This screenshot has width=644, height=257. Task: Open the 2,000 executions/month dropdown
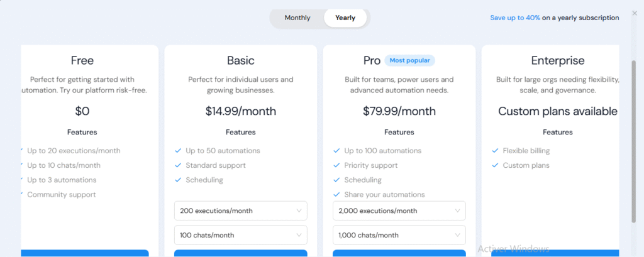399,211
